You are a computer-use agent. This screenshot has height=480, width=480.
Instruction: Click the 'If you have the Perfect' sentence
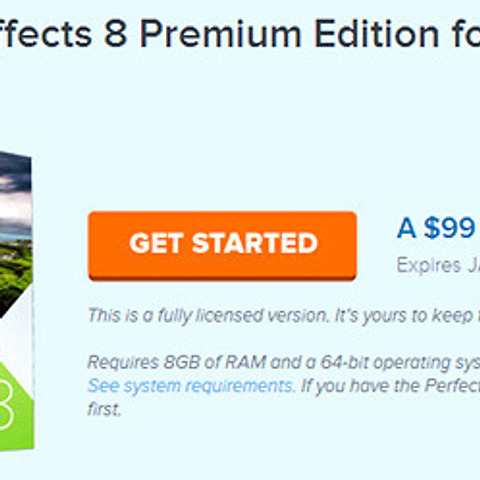(x=390, y=386)
